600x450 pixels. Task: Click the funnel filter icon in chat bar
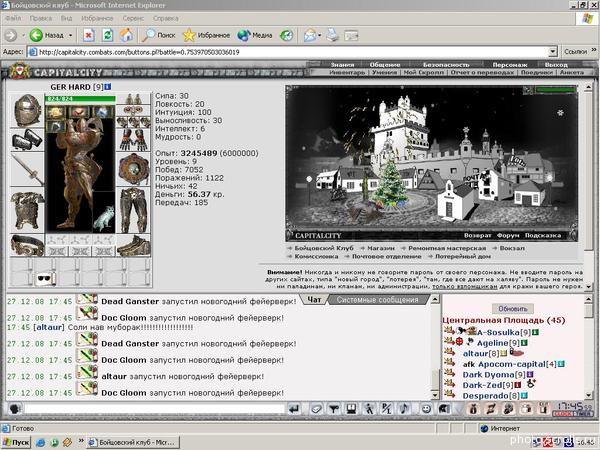coord(334,409)
